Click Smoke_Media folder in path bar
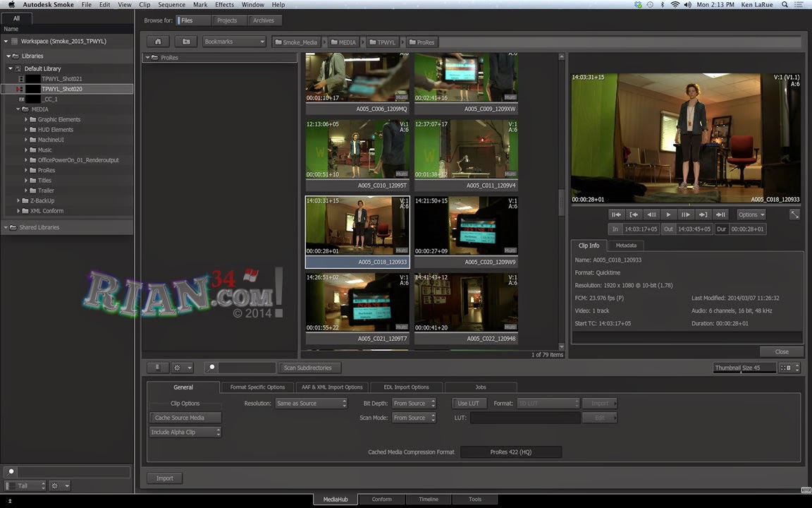 coord(296,42)
